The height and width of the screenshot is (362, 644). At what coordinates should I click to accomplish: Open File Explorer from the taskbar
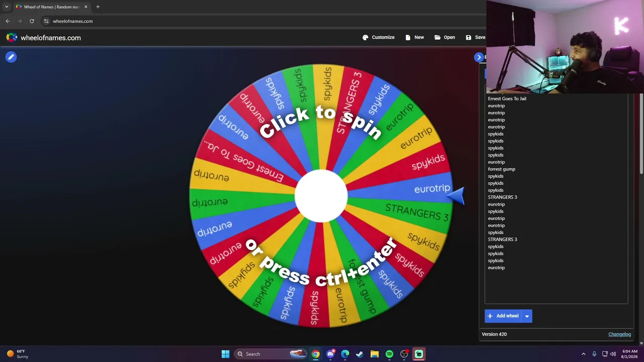coord(374,354)
